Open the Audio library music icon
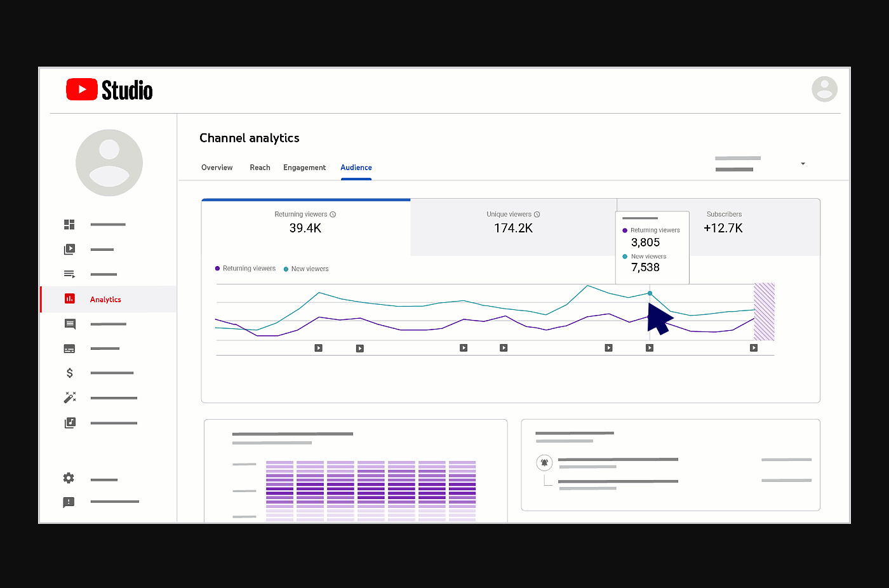This screenshot has width=889, height=588. point(70,422)
